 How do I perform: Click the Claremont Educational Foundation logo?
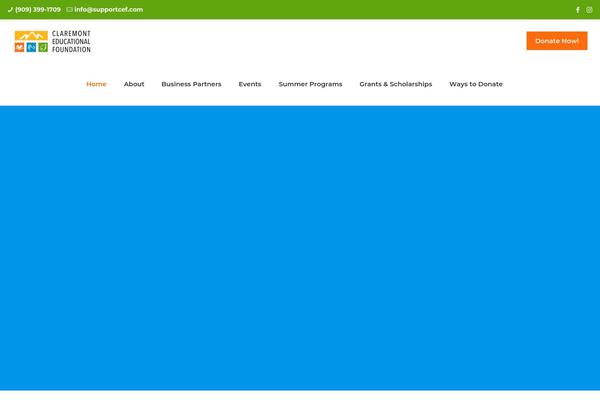[x=53, y=41]
